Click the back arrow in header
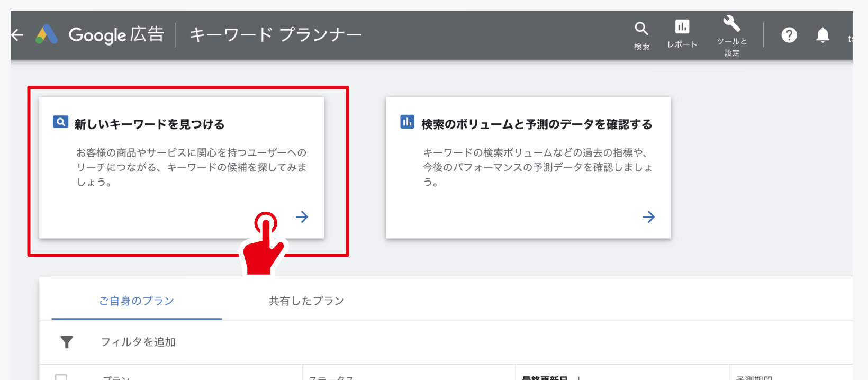Screen dimensions: 868x380 tap(17, 35)
